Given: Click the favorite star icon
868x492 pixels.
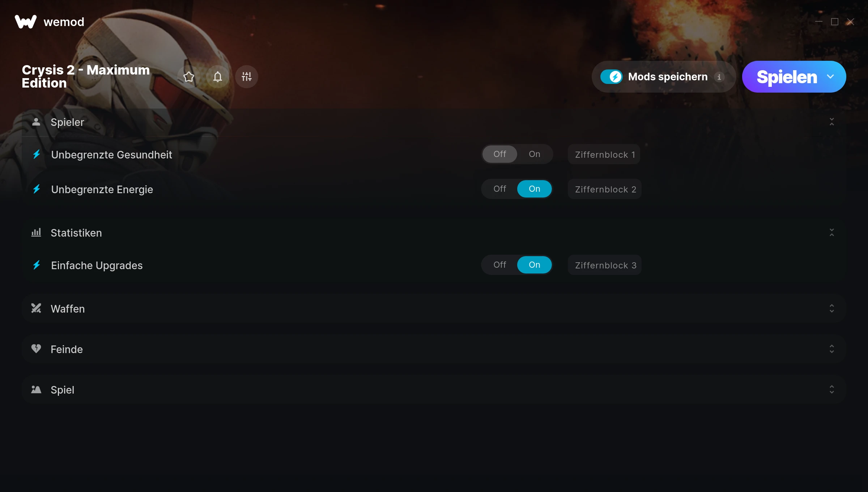Looking at the screenshot, I should [x=189, y=77].
